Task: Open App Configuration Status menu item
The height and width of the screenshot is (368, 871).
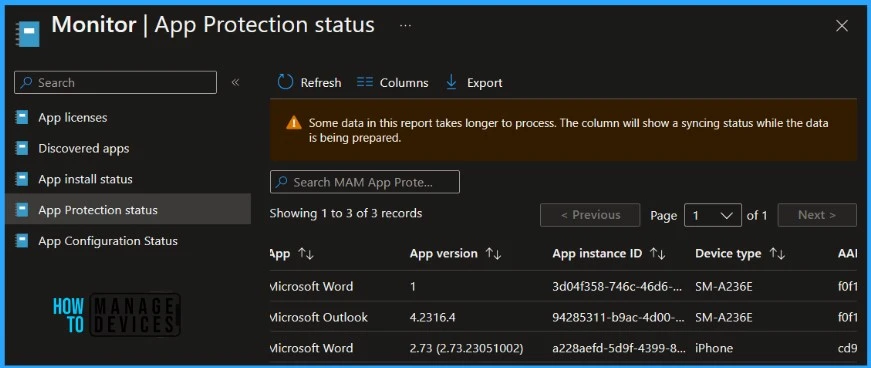Action: pos(108,241)
